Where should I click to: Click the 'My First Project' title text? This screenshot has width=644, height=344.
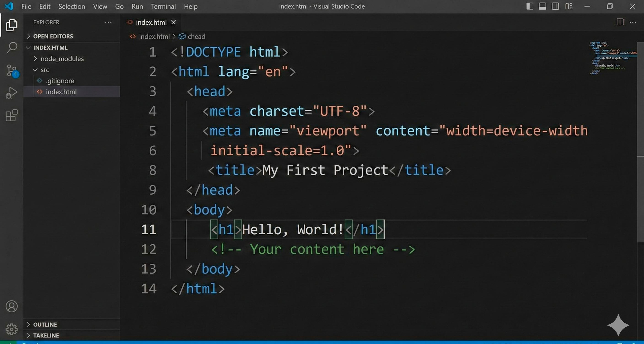(x=325, y=170)
